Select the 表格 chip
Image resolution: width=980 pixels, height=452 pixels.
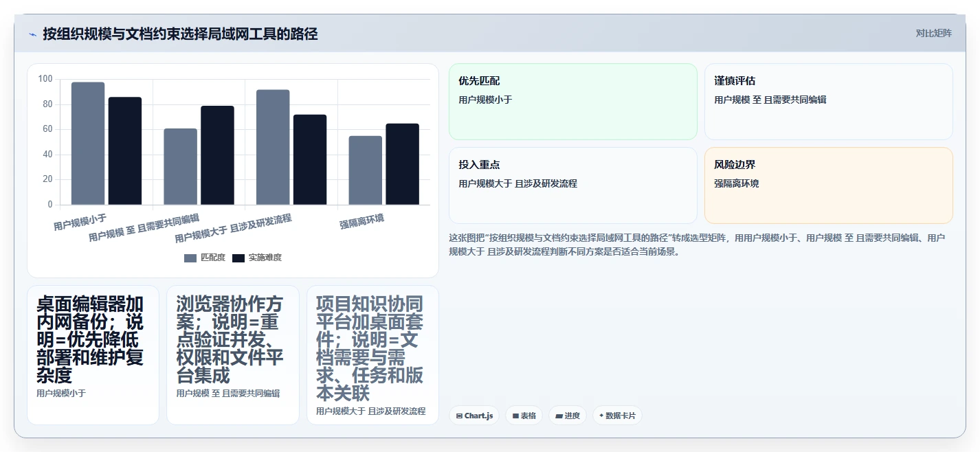click(x=524, y=416)
